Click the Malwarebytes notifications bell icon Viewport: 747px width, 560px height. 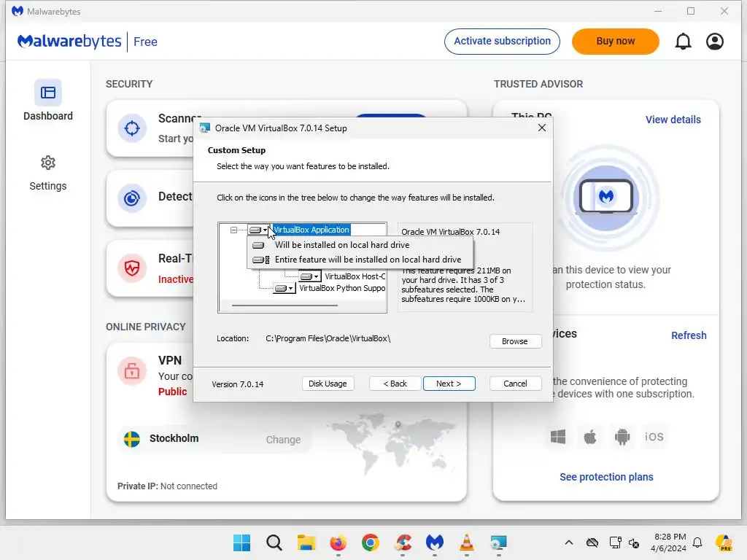click(683, 42)
